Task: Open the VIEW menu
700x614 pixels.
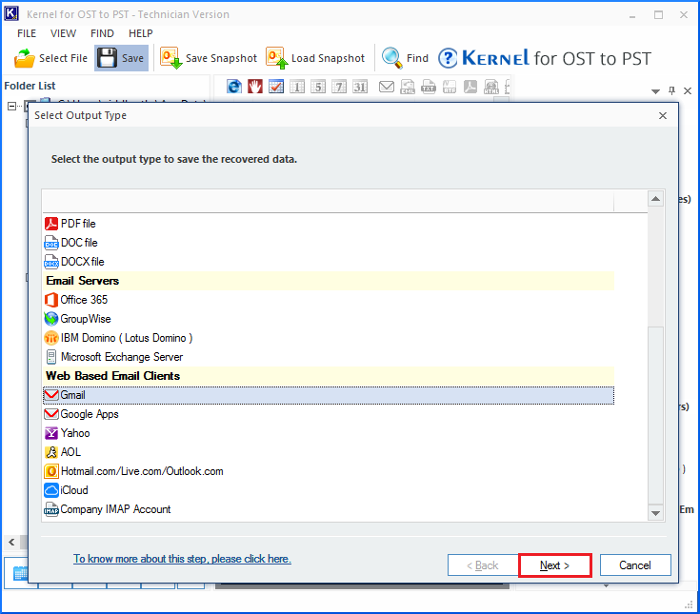Action: click(x=63, y=33)
